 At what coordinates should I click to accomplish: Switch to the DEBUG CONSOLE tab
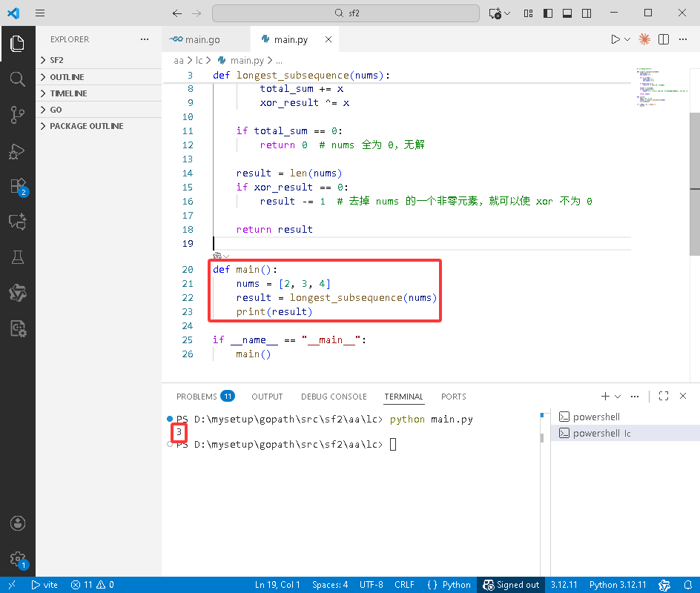pyautogui.click(x=334, y=397)
